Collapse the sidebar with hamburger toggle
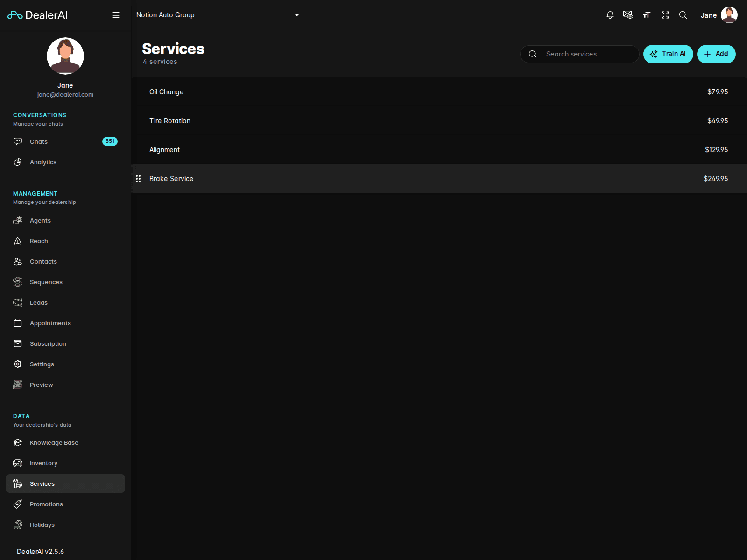The height and width of the screenshot is (560, 747). 116,15
